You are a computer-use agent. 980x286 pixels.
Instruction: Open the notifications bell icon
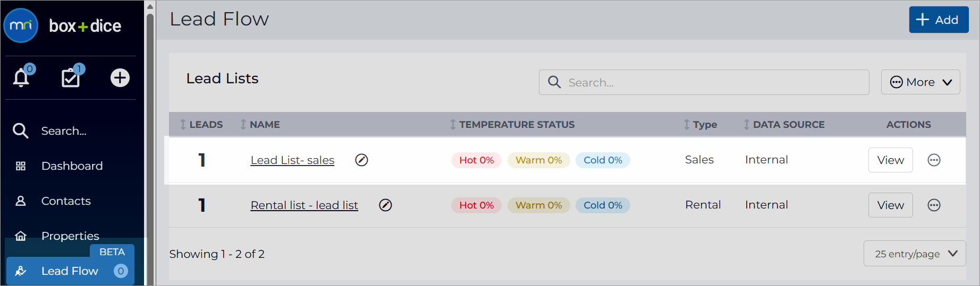point(21,77)
